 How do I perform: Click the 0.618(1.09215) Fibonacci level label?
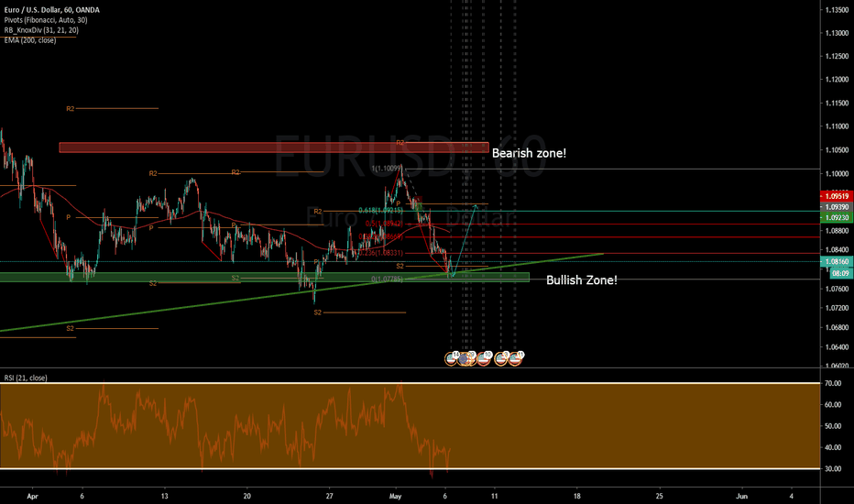pyautogui.click(x=380, y=210)
